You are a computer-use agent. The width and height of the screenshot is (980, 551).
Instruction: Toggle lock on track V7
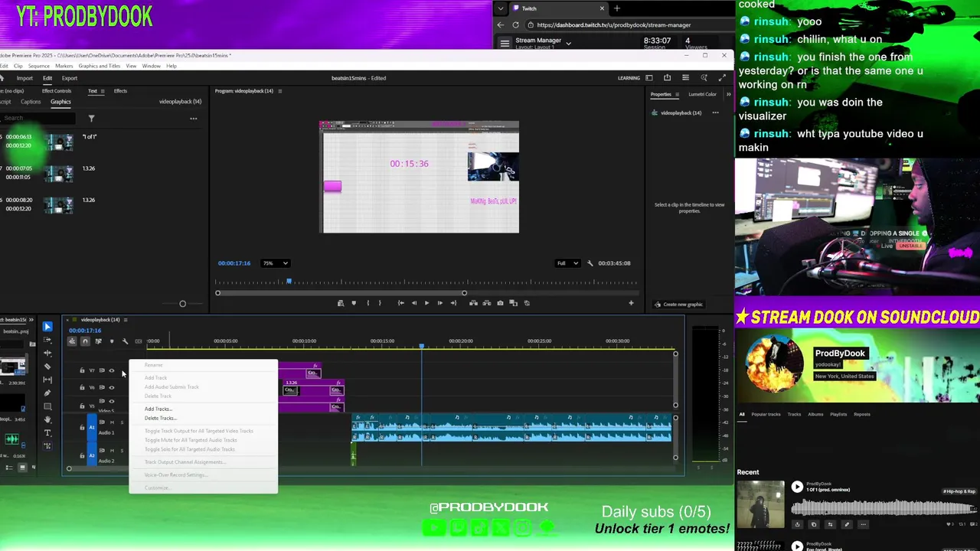82,370
